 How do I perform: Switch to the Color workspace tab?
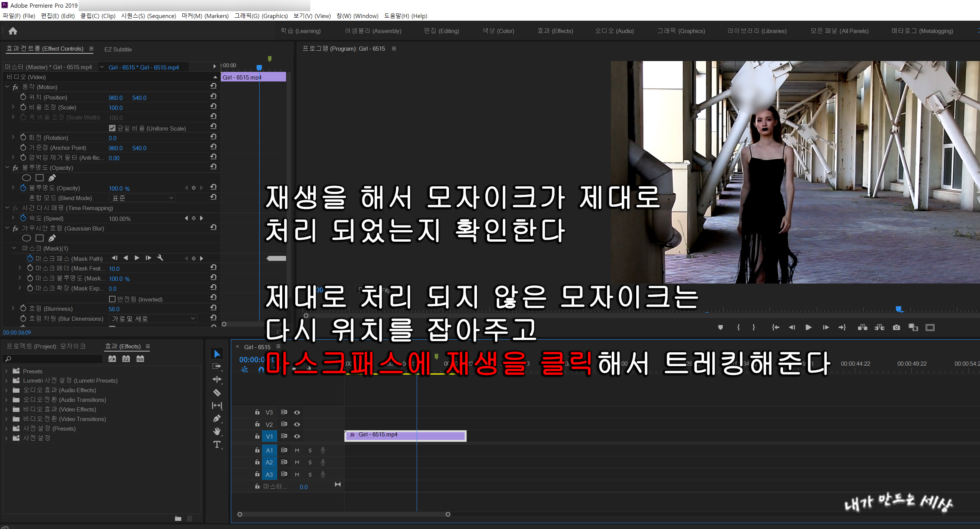click(x=498, y=31)
